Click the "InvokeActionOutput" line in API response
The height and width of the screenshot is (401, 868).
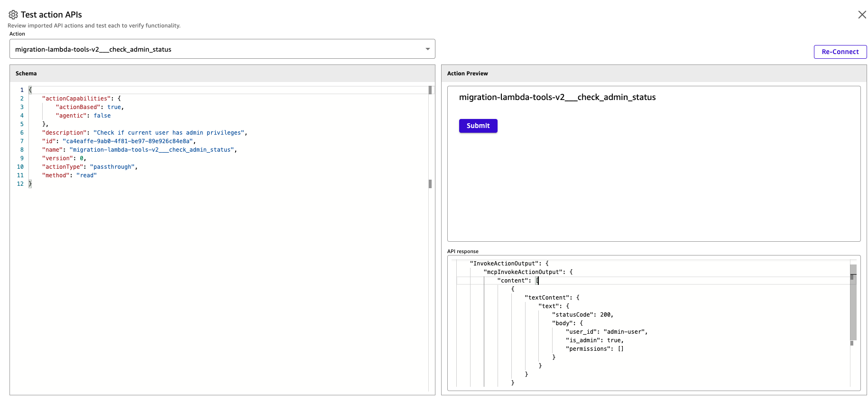point(509,264)
